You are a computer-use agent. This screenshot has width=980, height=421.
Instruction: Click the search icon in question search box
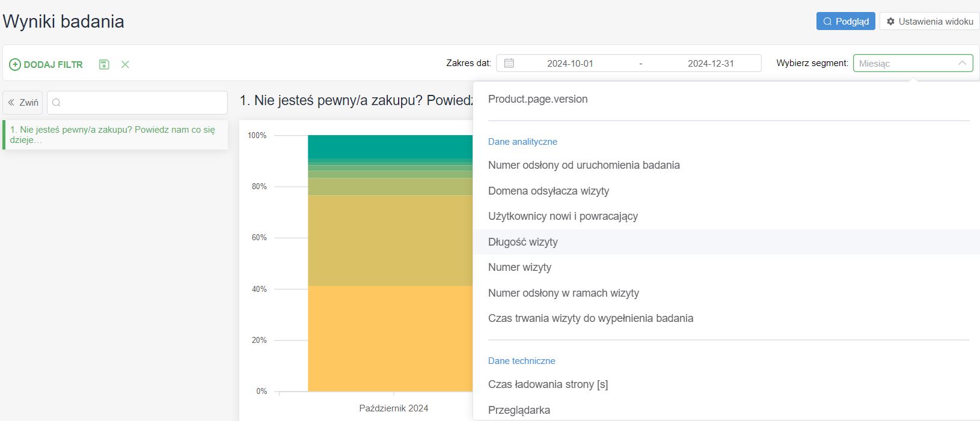pos(57,103)
